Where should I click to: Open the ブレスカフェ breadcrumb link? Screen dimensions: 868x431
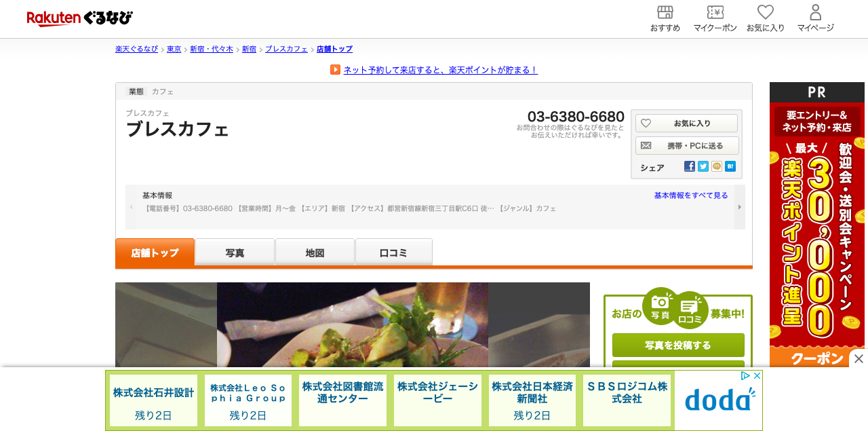[x=285, y=48]
